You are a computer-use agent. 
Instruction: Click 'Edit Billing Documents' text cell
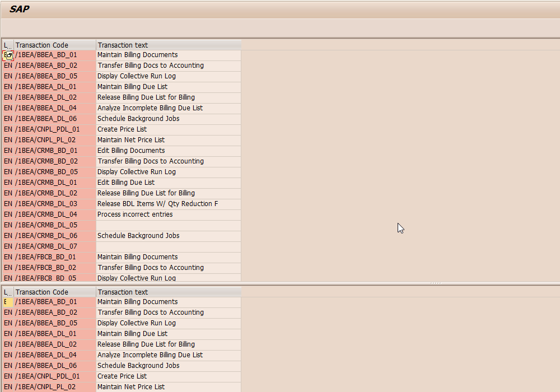169,151
